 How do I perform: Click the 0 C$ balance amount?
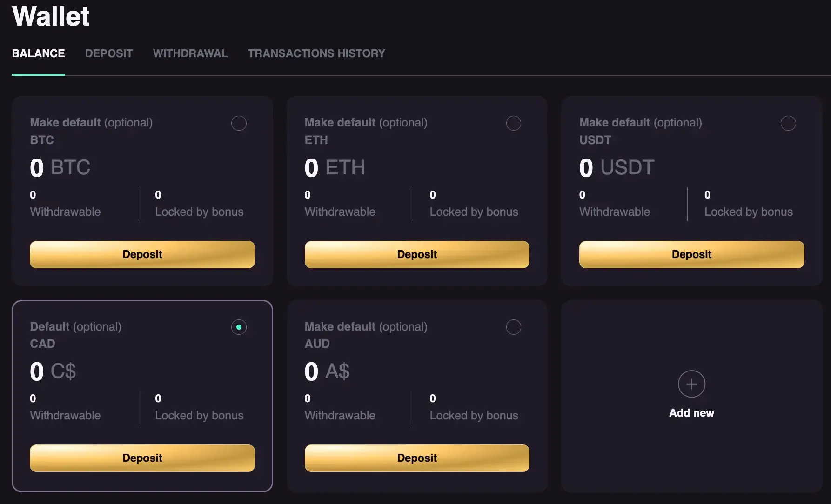click(53, 371)
